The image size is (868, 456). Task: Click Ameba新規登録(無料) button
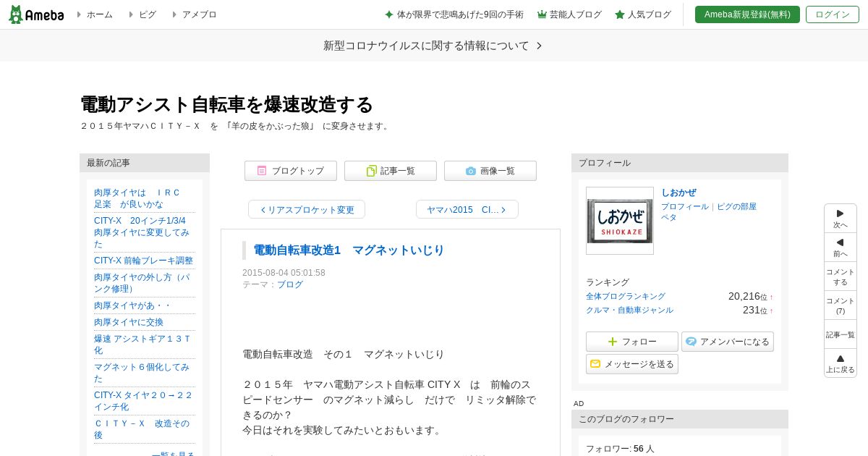pyautogui.click(x=747, y=14)
